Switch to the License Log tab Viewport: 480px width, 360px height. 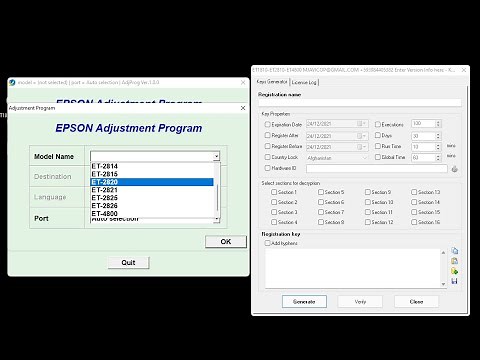pyautogui.click(x=304, y=82)
